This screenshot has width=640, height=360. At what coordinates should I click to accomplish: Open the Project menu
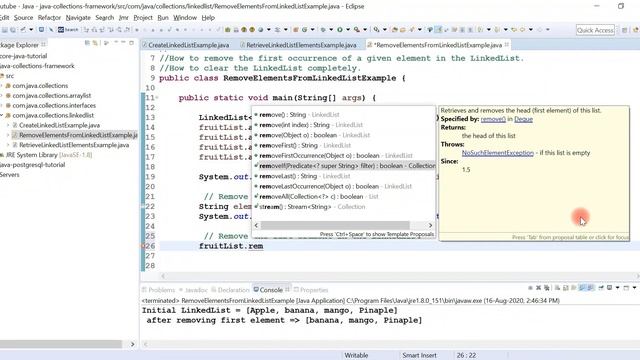pos(143,18)
